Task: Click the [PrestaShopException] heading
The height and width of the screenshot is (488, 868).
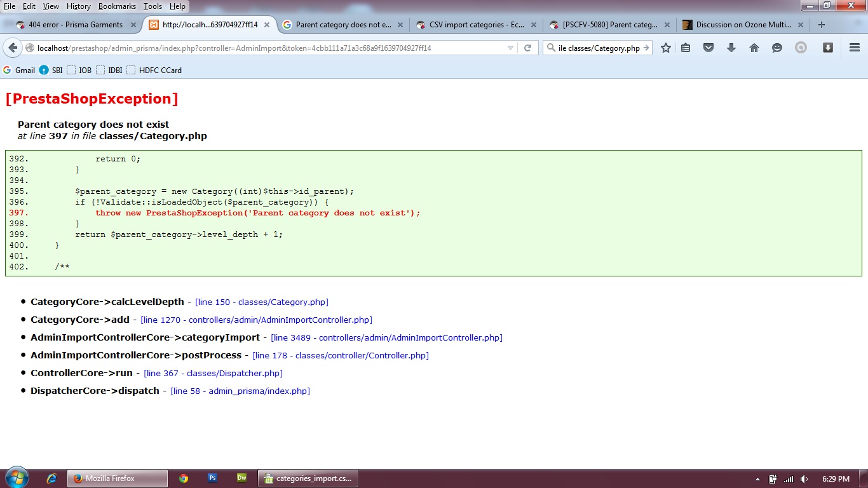Action: (92, 98)
